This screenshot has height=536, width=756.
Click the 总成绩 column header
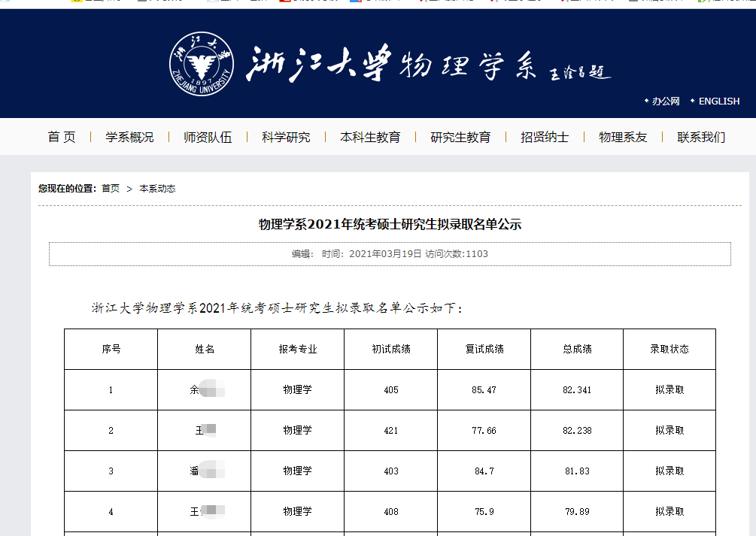577,349
